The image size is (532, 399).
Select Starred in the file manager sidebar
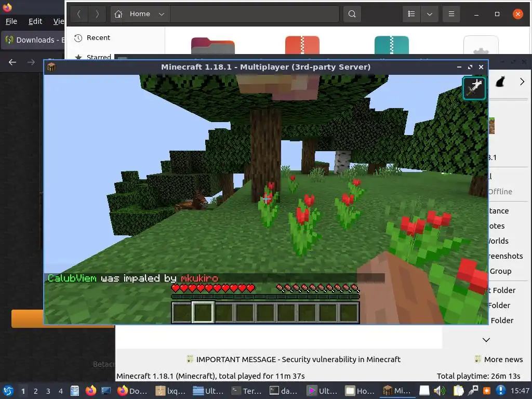click(99, 57)
